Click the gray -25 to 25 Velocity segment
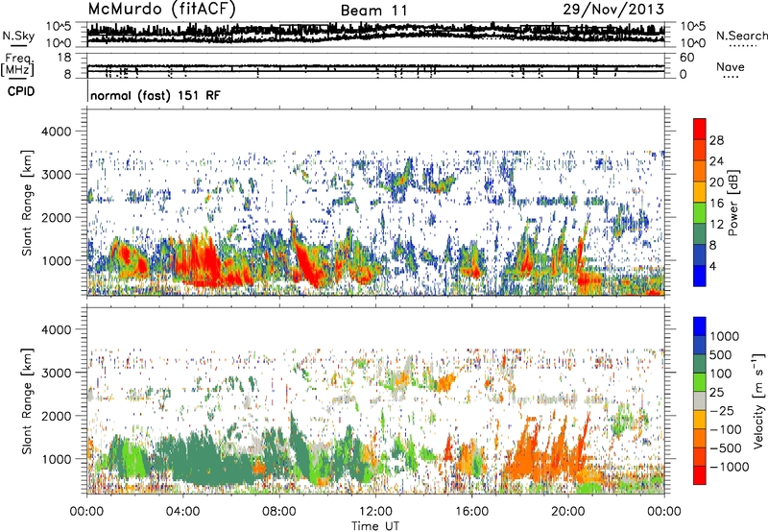The image size is (768, 532). 700,400
